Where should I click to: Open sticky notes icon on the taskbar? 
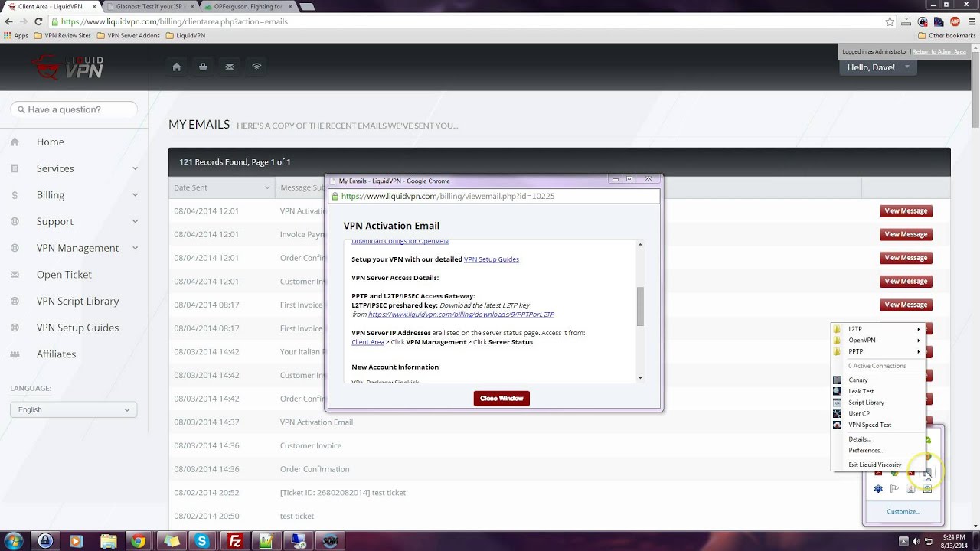[x=171, y=541]
